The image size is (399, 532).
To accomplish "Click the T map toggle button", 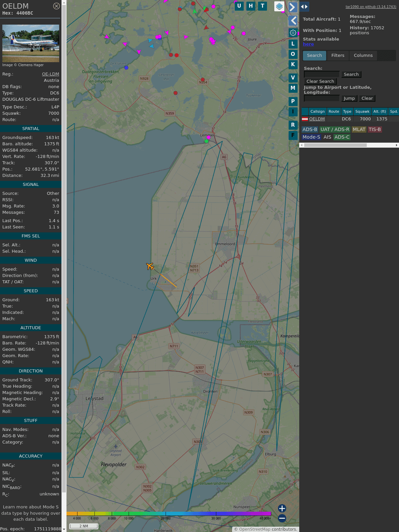I will pyautogui.click(x=263, y=6).
